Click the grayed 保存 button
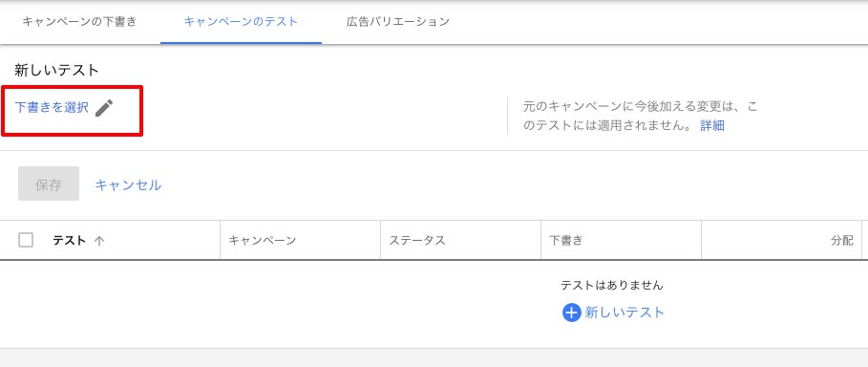The width and height of the screenshot is (868, 367). [x=49, y=184]
